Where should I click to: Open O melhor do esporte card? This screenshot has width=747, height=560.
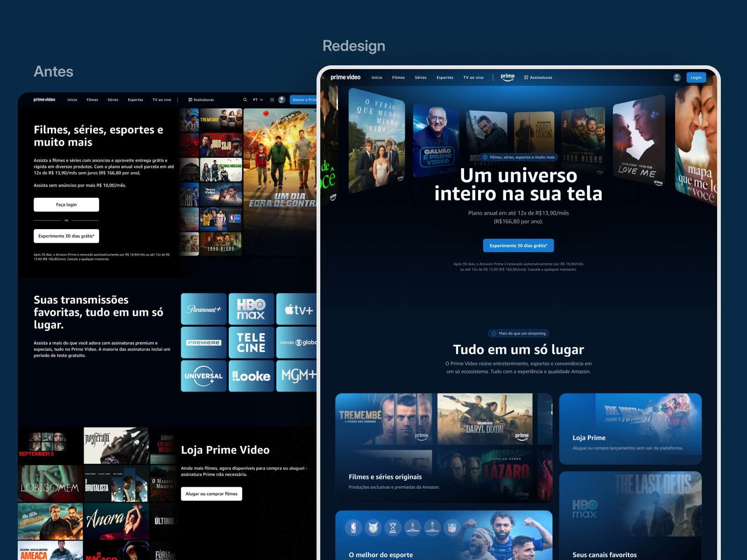coord(444,535)
